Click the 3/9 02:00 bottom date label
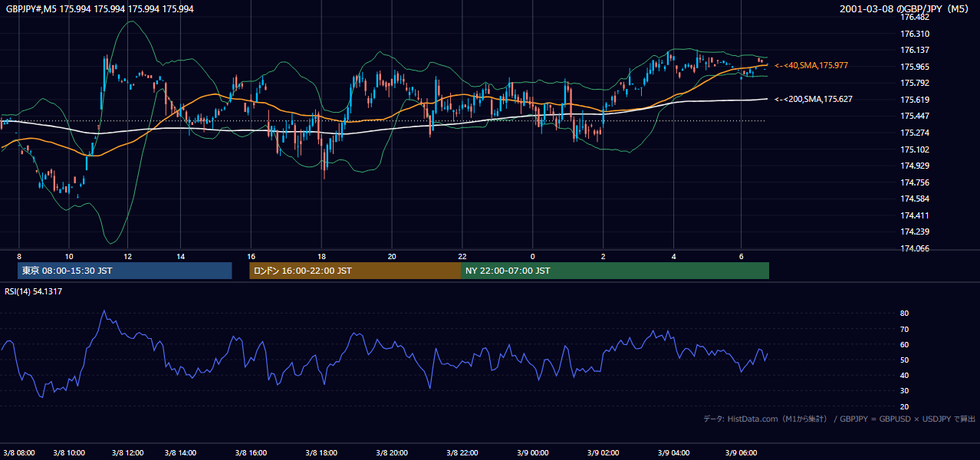Screen dimensions: 980x460 603,452
